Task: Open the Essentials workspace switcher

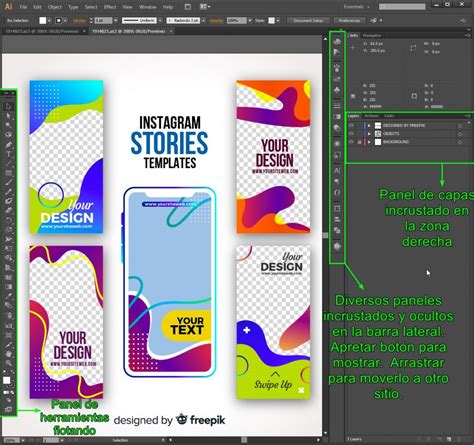Action: click(357, 7)
